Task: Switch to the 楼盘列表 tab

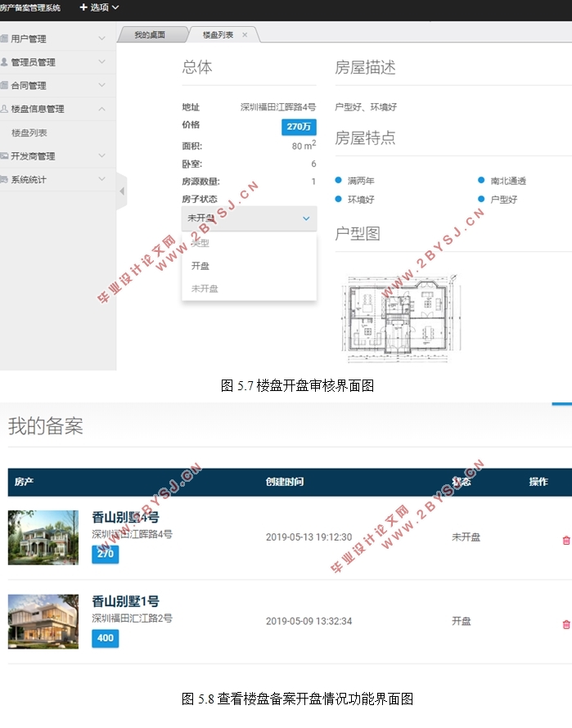Action: (x=218, y=35)
